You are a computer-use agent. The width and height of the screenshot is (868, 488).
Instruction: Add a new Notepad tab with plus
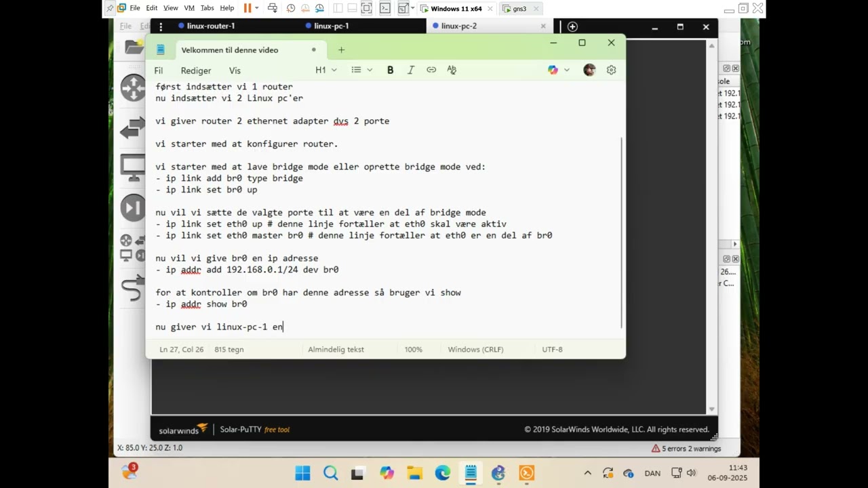point(341,49)
